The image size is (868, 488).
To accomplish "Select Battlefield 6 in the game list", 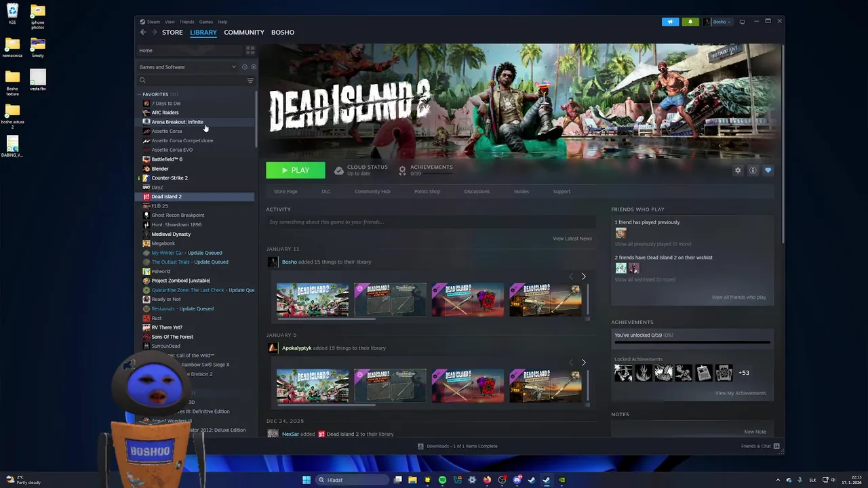I will (167, 159).
